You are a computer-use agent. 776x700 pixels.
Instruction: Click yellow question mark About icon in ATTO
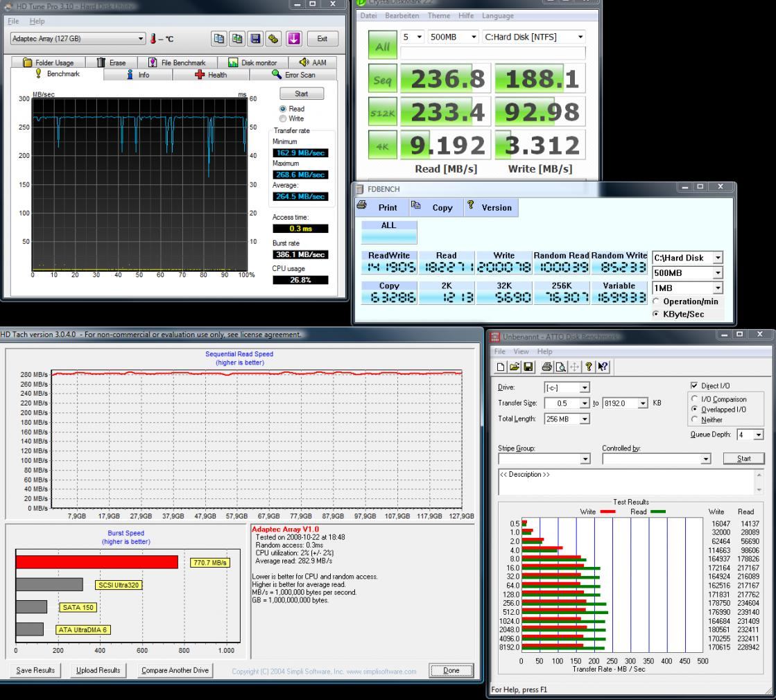click(x=589, y=367)
